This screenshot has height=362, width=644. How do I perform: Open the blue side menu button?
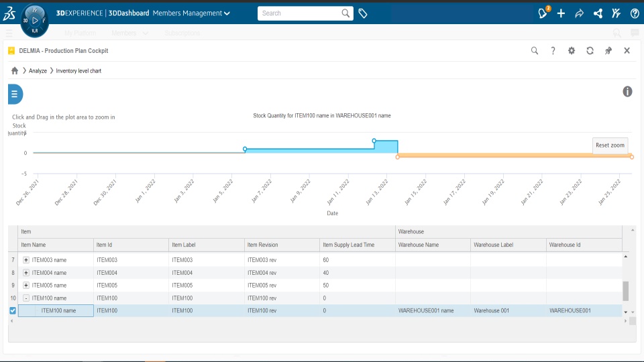(x=15, y=95)
